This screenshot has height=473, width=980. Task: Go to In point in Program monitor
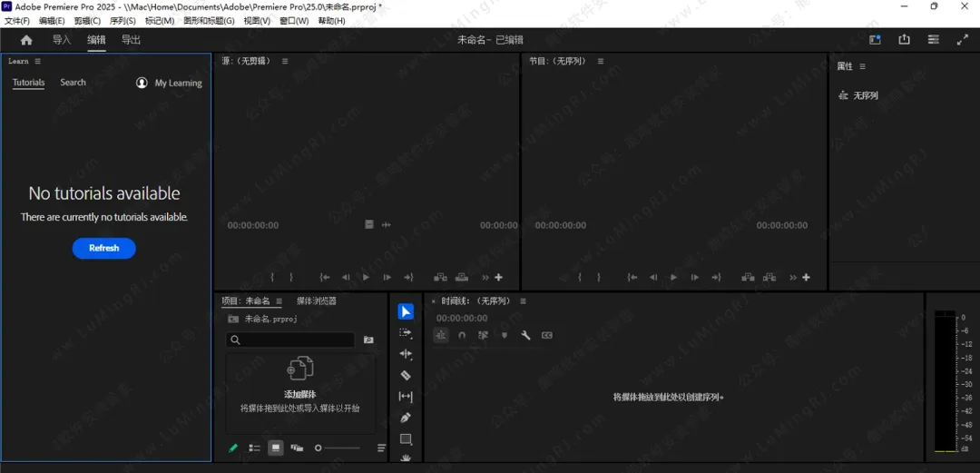coord(632,277)
